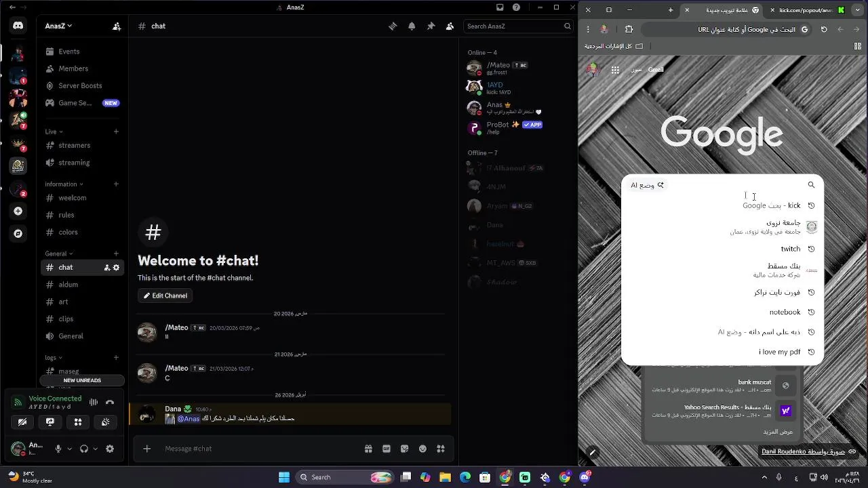The image size is (868, 488).
Task: Open Chrome tab search dropdown
Action: tap(858, 10)
